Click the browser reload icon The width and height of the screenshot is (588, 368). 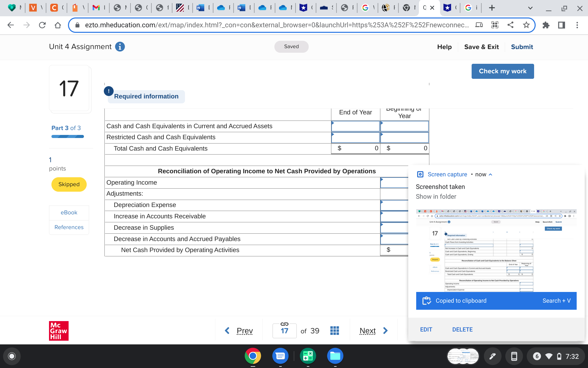tap(42, 25)
